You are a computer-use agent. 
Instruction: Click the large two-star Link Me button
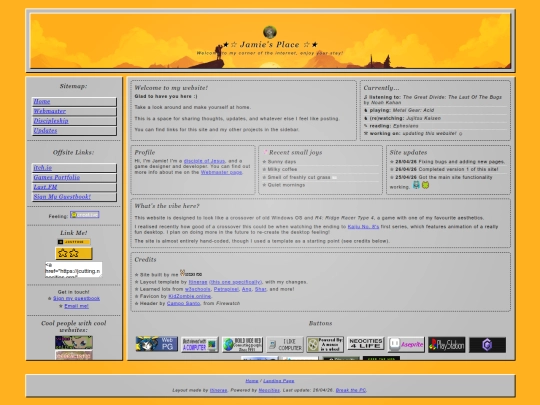click(x=74, y=253)
